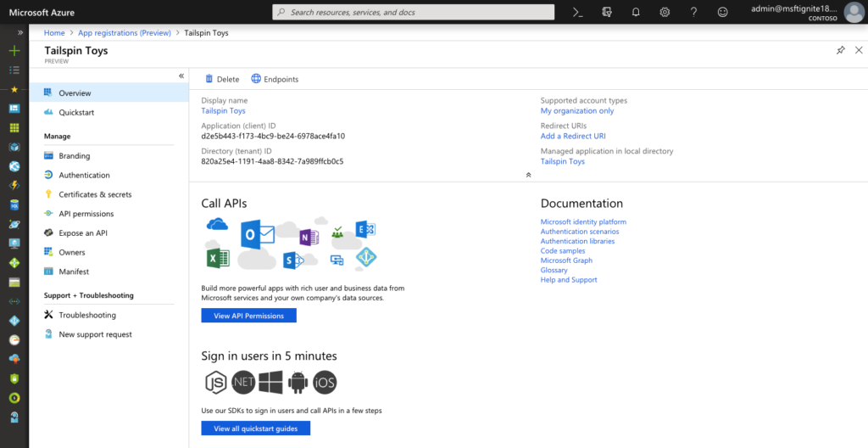Click View all quickstart guides button
This screenshot has width=868, height=448.
tap(255, 428)
